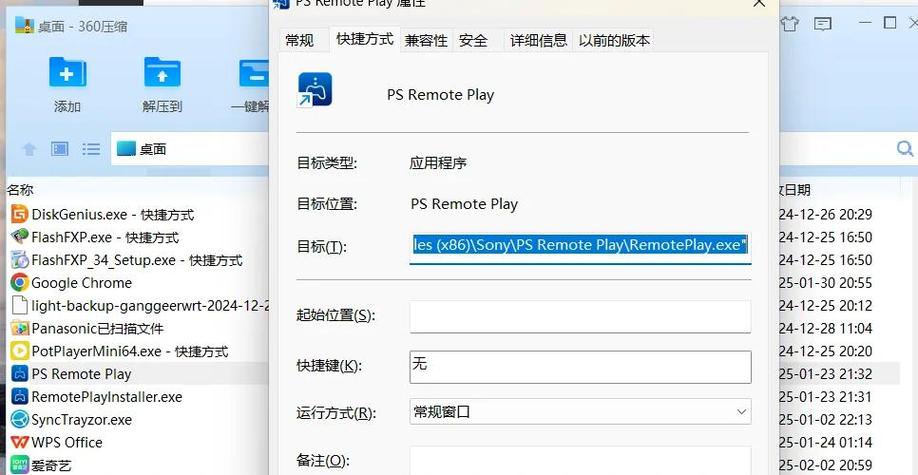Image resolution: width=918 pixels, height=475 pixels.
Task: Open the 以前的版本 tab
Action: click(x=614, y=40)
